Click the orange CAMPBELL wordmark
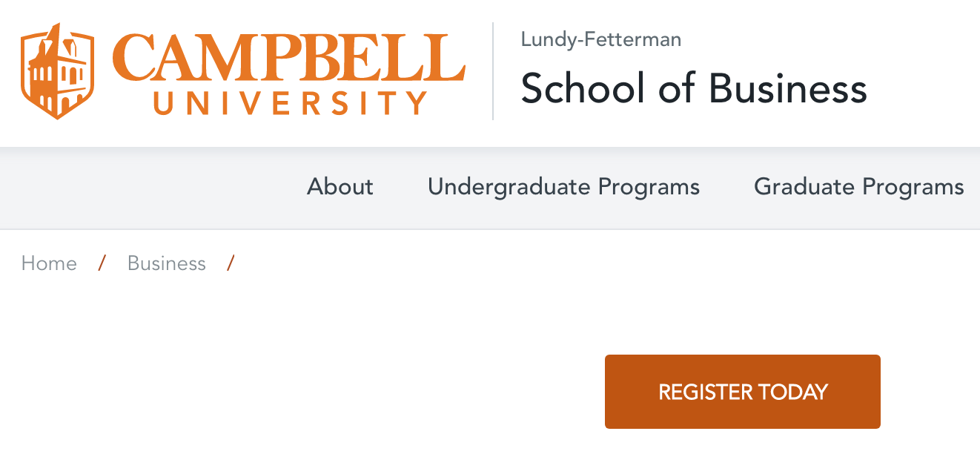 click(289, 58)
